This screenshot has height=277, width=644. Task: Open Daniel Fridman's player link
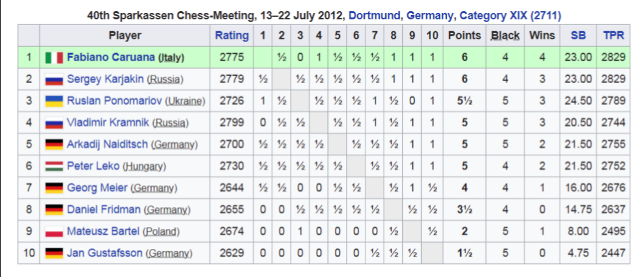pyautogui.click(x=104, y=209)
